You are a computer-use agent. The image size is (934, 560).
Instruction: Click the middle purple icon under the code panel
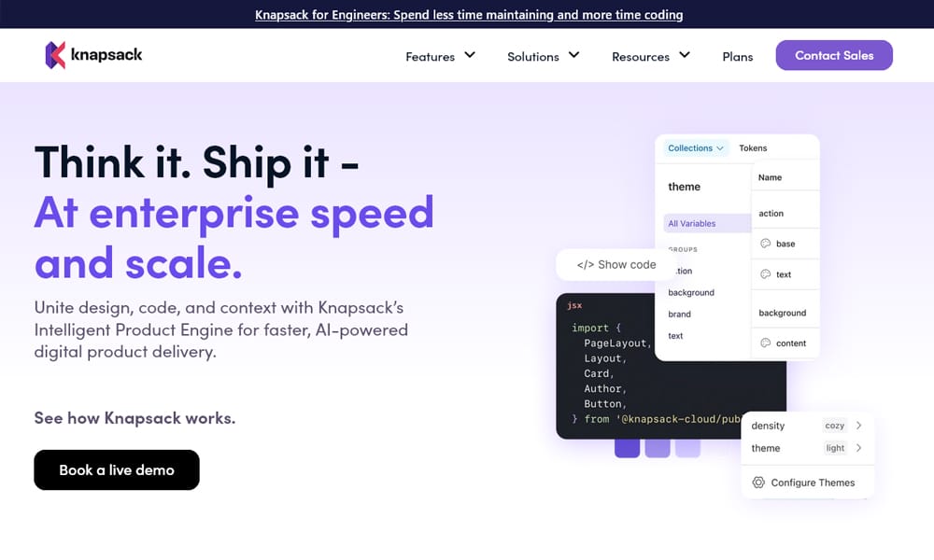point(658,450)
